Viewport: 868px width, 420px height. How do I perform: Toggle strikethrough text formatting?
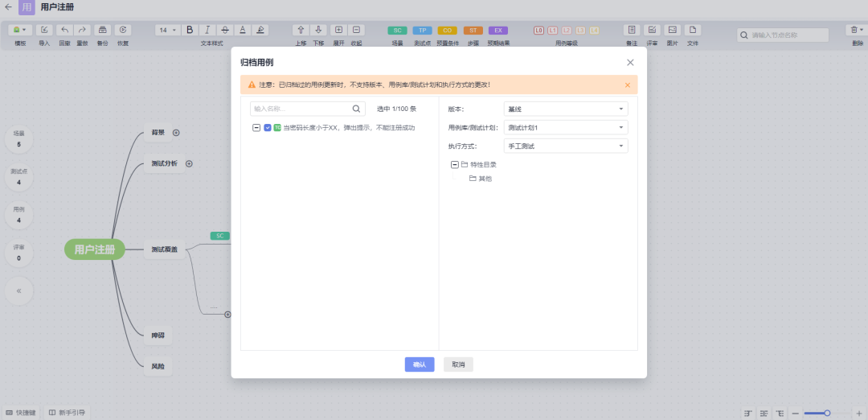(x=225, y=30)
